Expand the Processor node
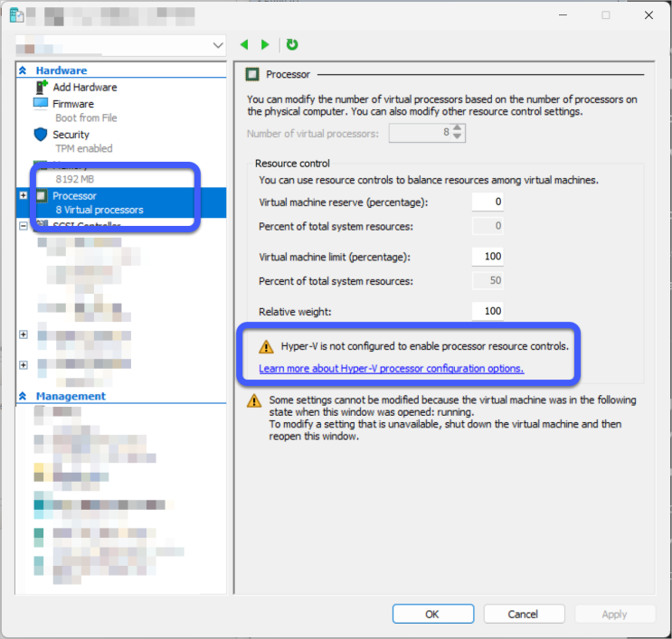 (x=24, y=195)
